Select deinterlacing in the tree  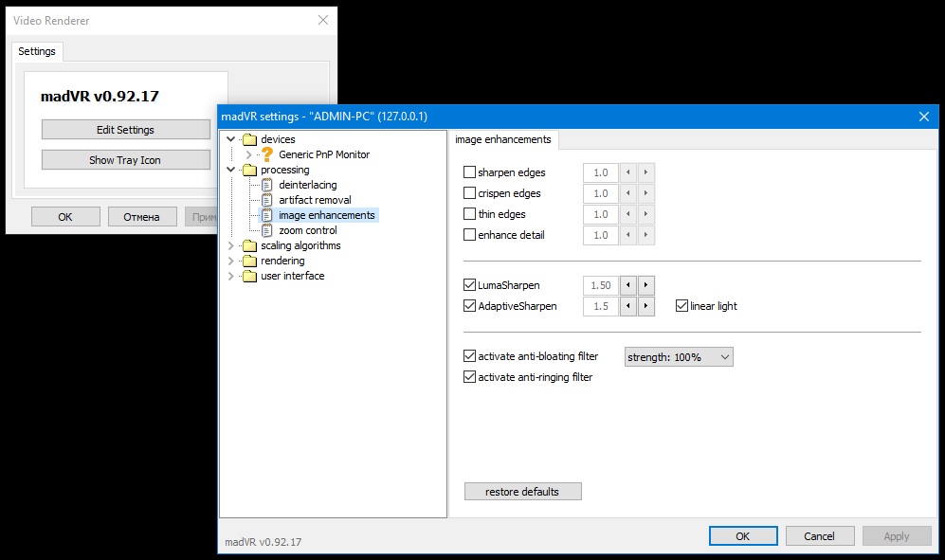coord(307,185)
